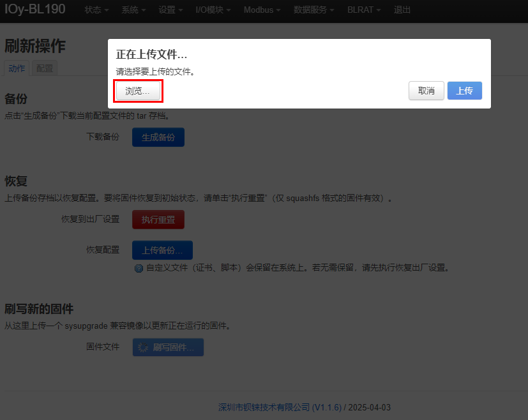
Task: Cancel the upload with 取消
Action: pyautogui.click(x=426, y=91)
